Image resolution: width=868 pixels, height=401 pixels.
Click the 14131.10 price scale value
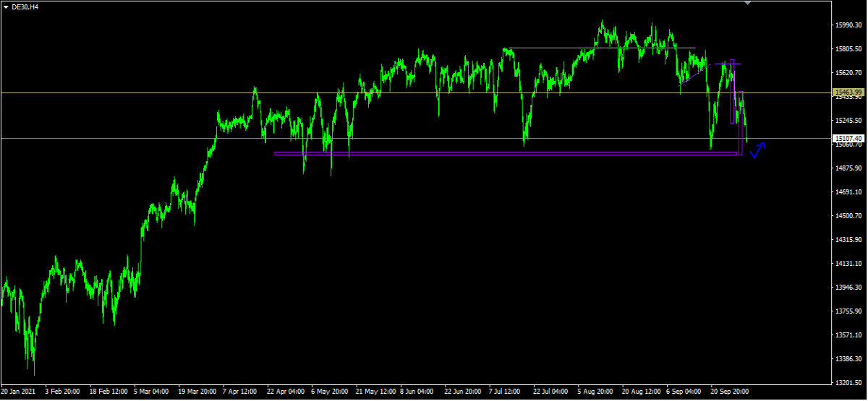848,264
